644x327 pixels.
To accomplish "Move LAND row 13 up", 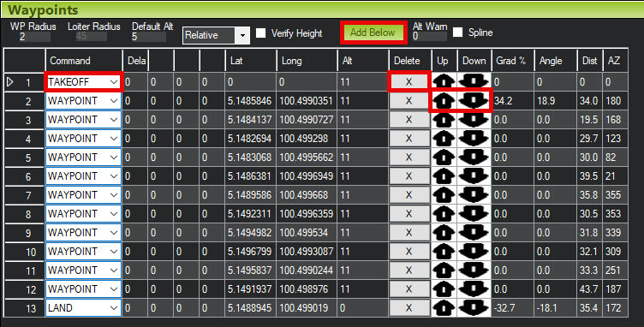I will click(444, 307).
